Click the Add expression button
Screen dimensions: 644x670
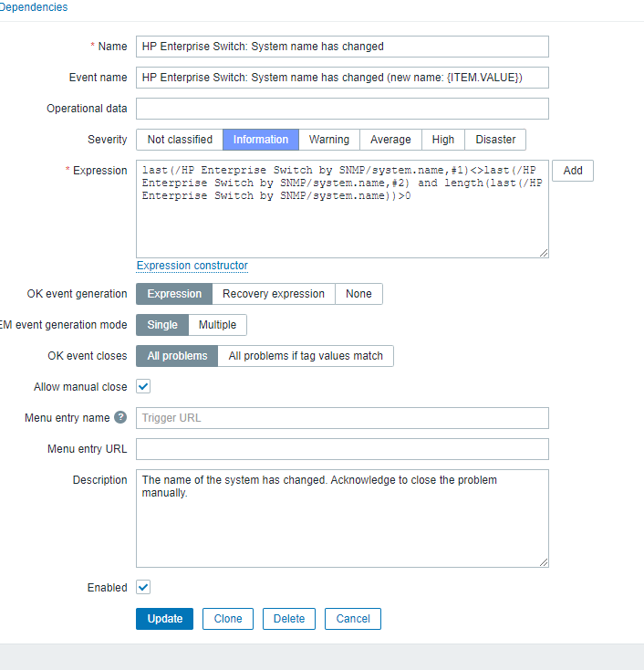(x=572, y=171)
